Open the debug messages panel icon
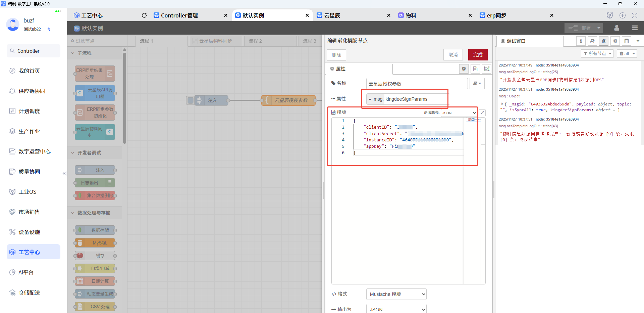Viewport: 644px width, 313px height. (x=603, y=41)
